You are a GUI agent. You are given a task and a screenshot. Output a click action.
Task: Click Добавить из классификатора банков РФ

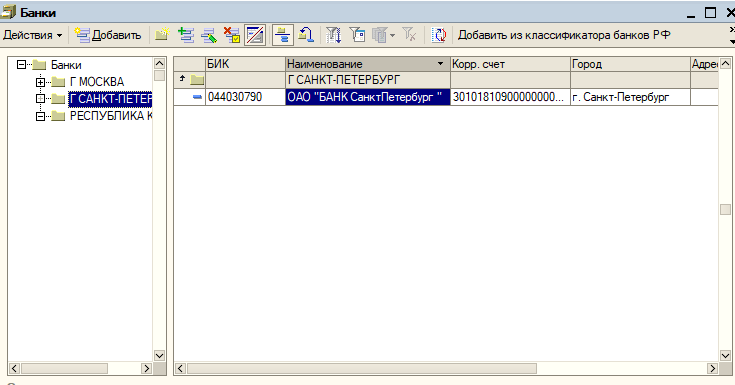(x=564, y=35)
